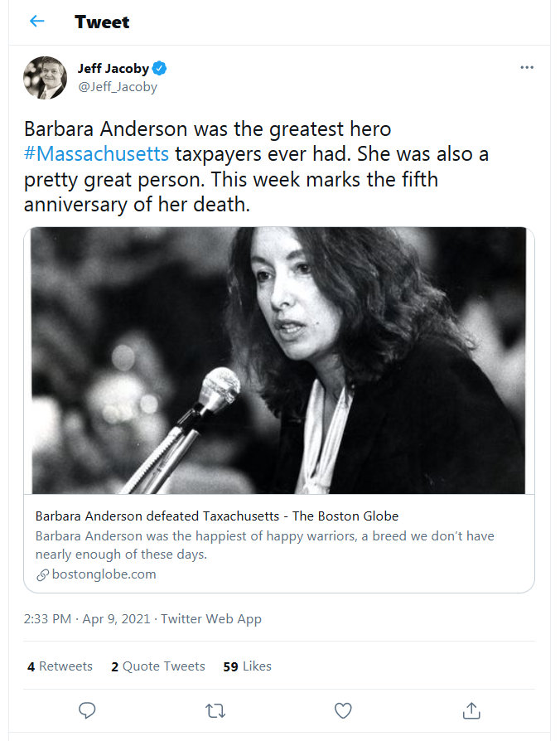Viewport: 560px width, 741px height.
Task: Click the bostonglobe.com domain link
Action: tap(104, 574)
